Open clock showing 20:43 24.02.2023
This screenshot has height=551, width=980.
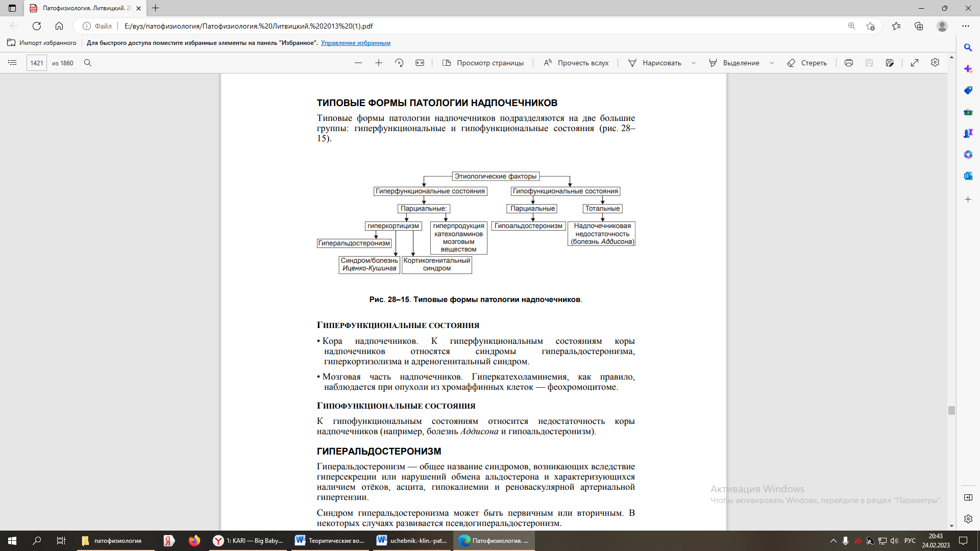tap(936, 541)
